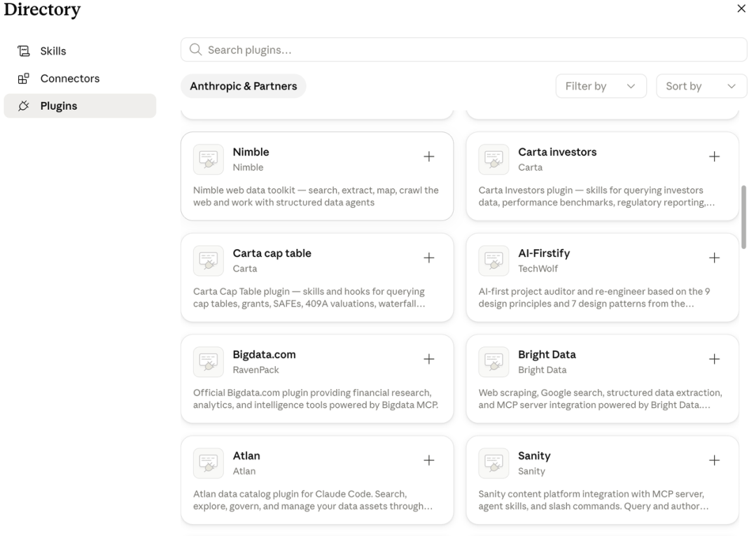756x536 pixels.
Task: Click the Skills scroll icon in sidebar
Action: click(24, 51)
